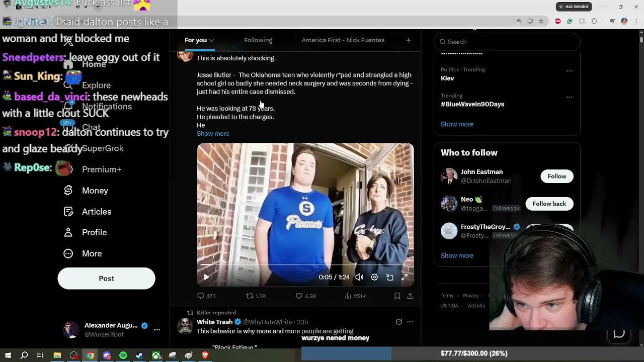Bookmark this page with star icon
Screen dimensions: 644x362
pyautogui.click(x=541, y=21)
